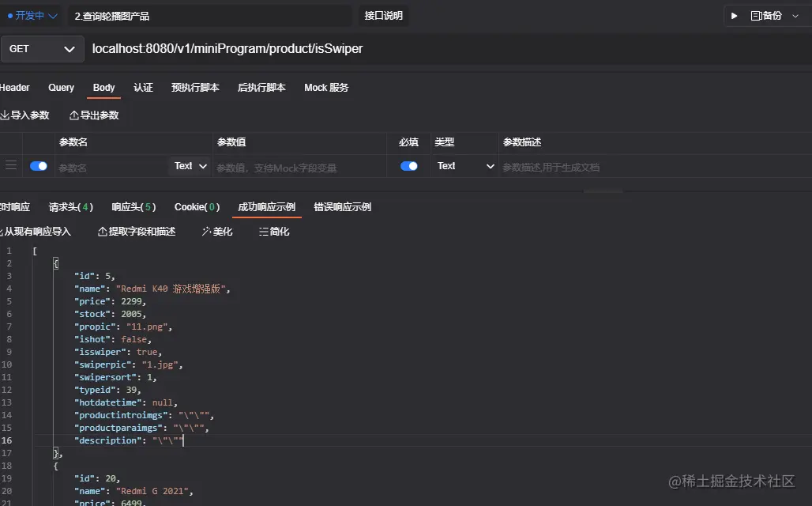Click the "hotdatetime": null line
Screen dimensions: 812x506
pyautogui.click(x=126, y=402)
